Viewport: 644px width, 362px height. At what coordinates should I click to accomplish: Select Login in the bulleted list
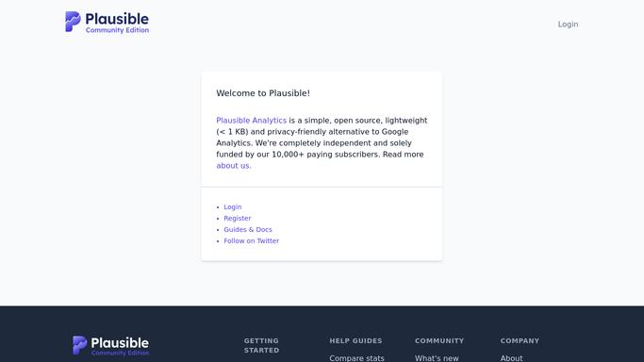click(x=233, y=206)
